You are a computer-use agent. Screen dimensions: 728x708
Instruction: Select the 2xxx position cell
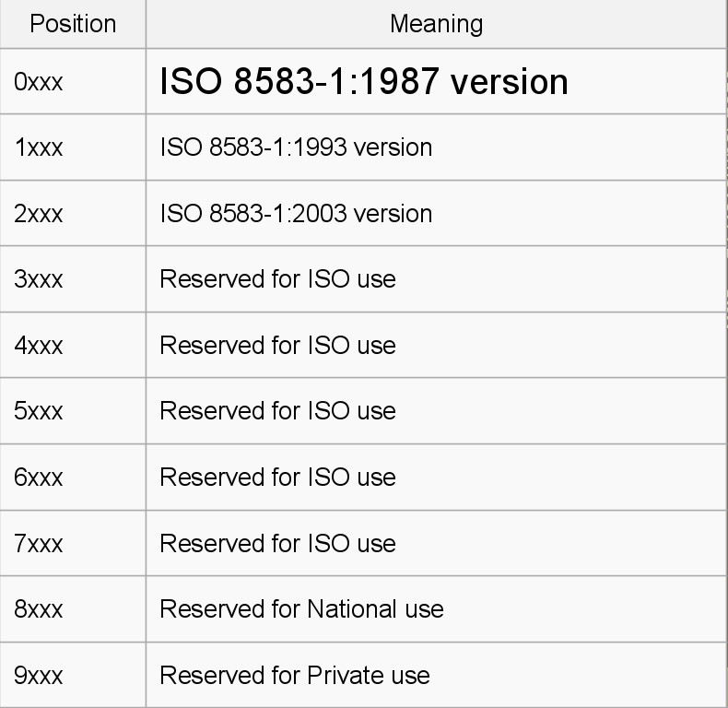[73, 213]
